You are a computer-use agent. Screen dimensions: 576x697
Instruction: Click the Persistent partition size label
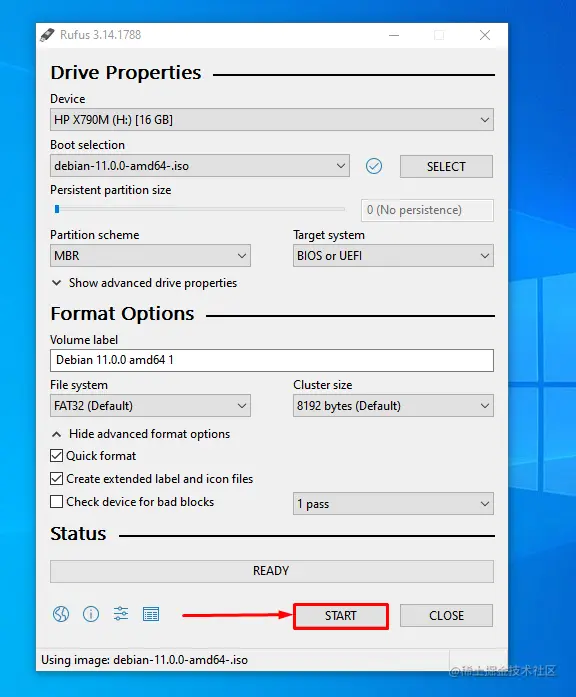point(111,190)
